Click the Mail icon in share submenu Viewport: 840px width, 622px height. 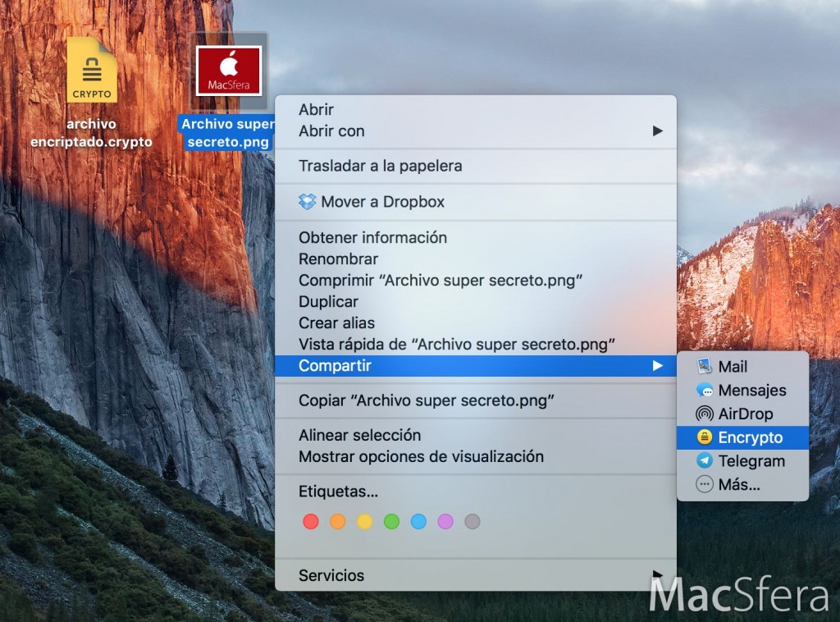click(704, 367)
